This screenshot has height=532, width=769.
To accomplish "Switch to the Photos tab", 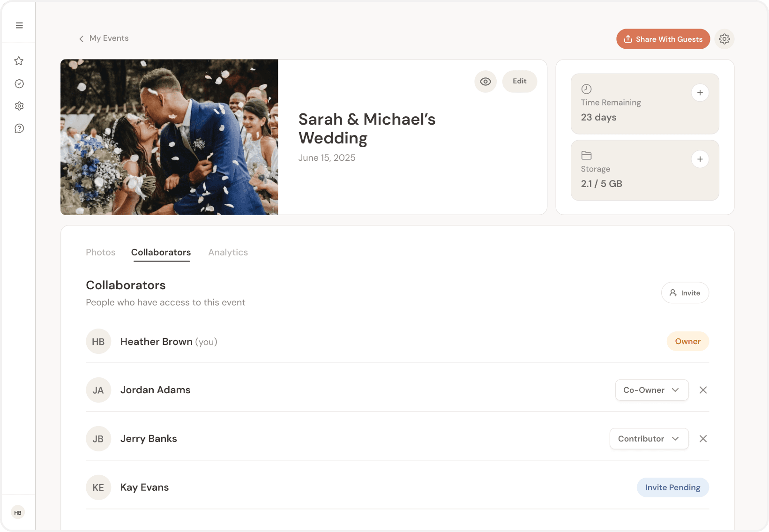I will coord(101,252).
